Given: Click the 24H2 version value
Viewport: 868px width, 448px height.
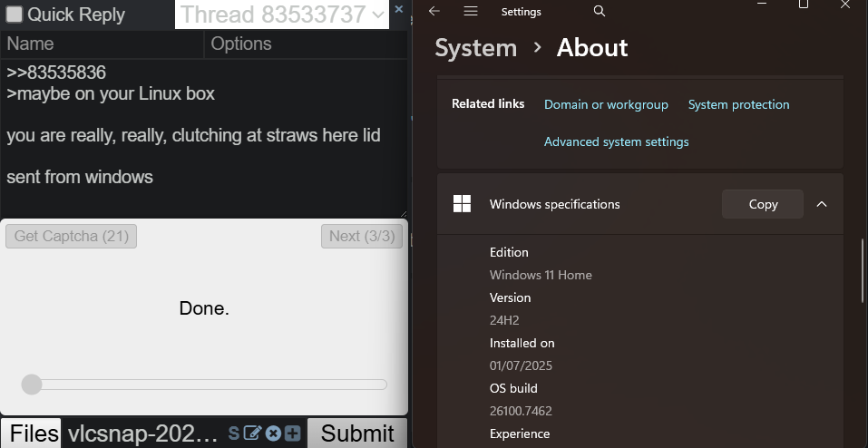Looking at the screenshot, I should 504,321.
